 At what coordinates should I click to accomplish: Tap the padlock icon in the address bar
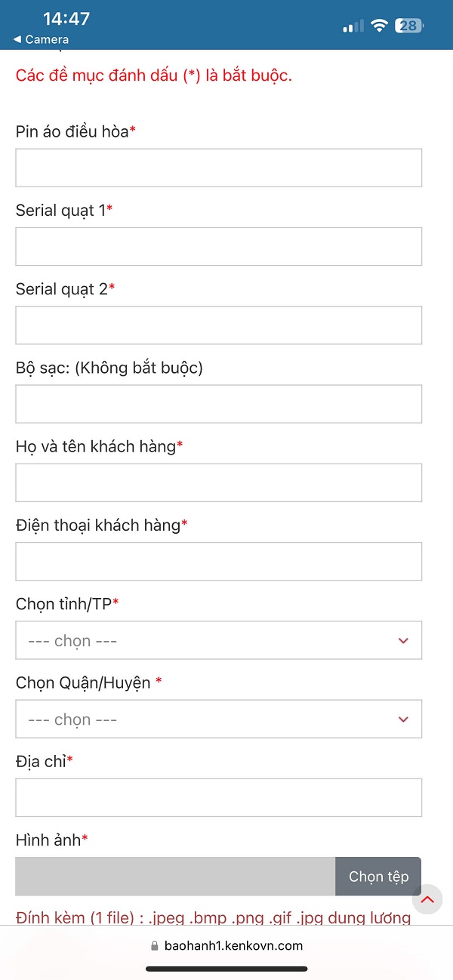pos(153,945)
